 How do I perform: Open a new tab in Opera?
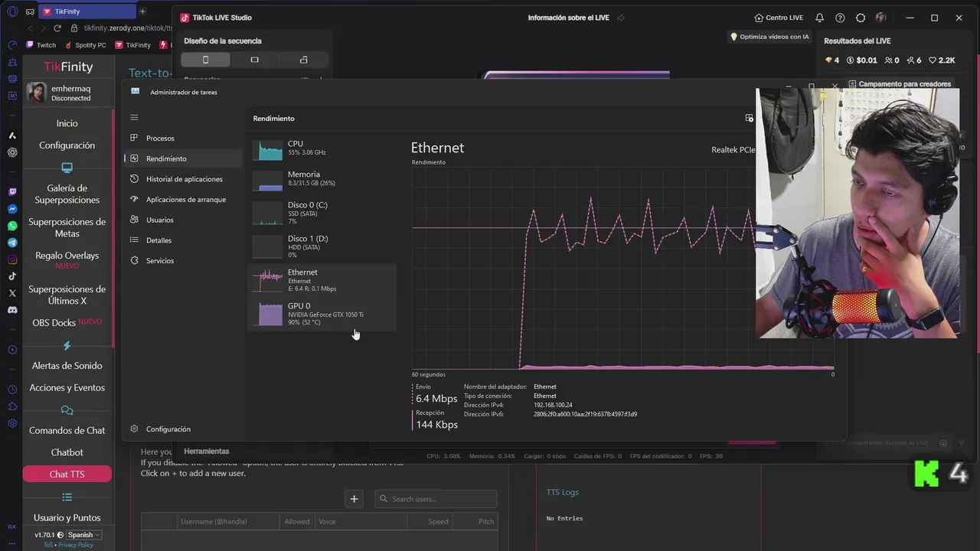(x=142, y=11)
